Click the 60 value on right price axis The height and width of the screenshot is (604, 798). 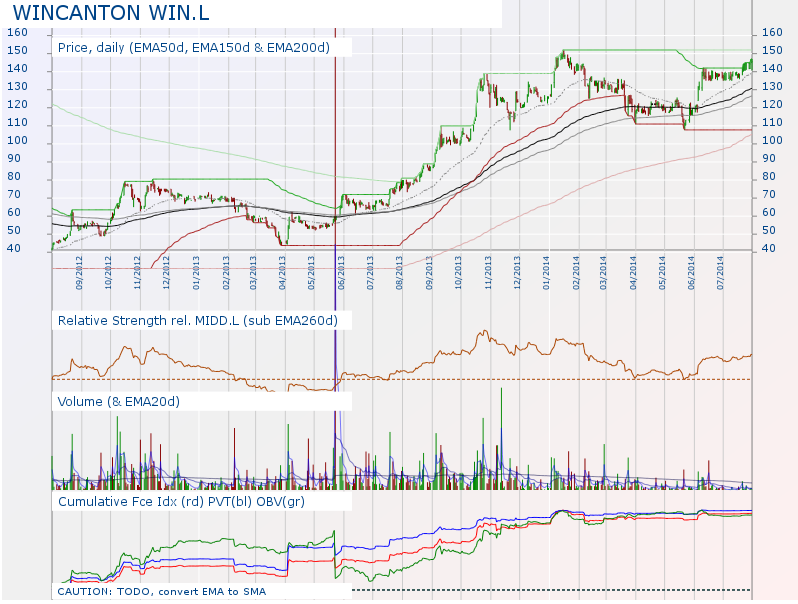click(768, 212)
